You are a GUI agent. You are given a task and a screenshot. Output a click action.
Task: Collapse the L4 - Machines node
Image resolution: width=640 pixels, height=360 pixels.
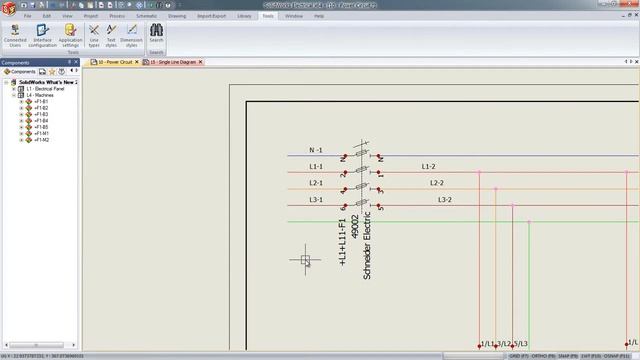pos(13,95)
